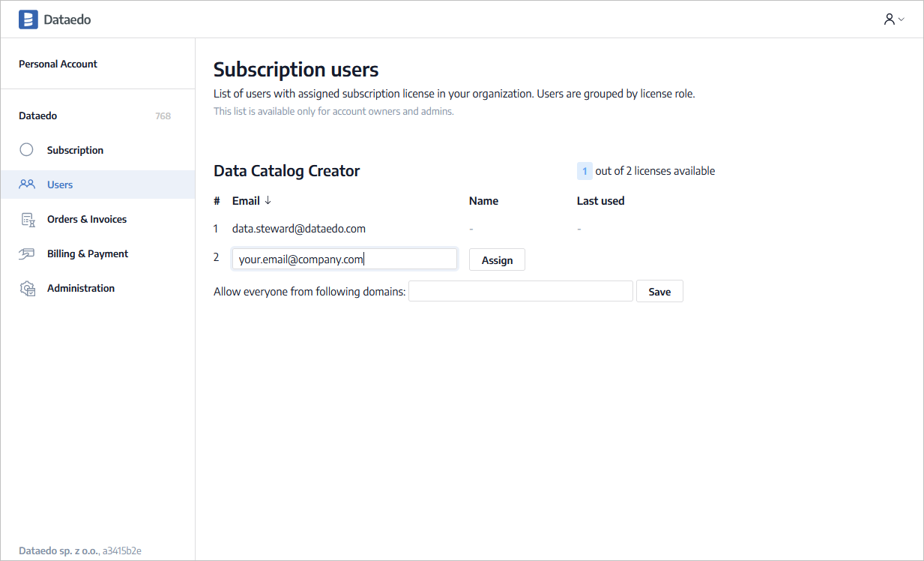Viewport: 924px width, 561px height.
Task: Open Administration menu item
Action: (x=81, y=288)
